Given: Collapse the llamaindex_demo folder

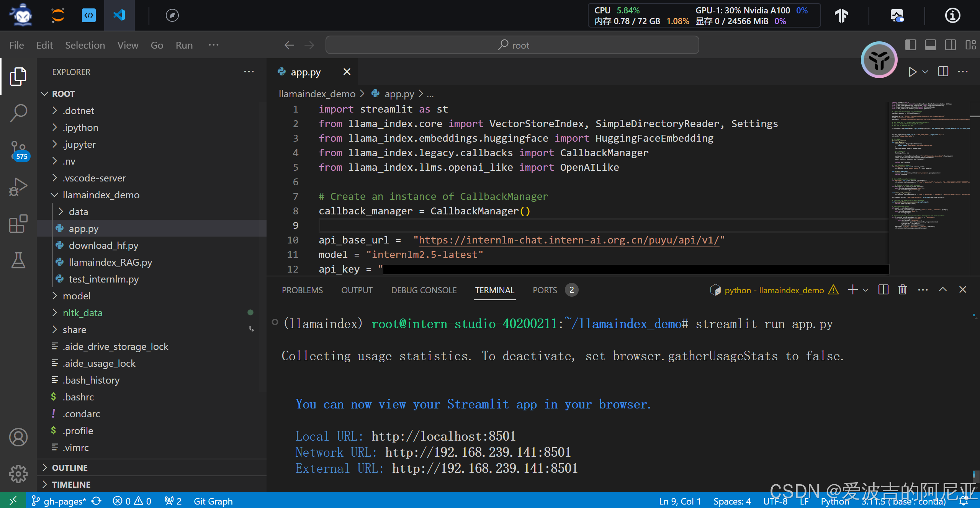Looking at the screenshot, I should coord(101,195).
